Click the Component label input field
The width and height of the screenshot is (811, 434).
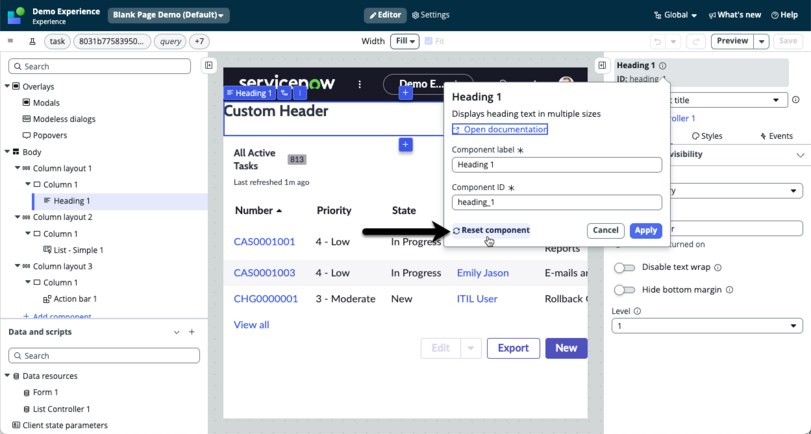coord(557,164)
